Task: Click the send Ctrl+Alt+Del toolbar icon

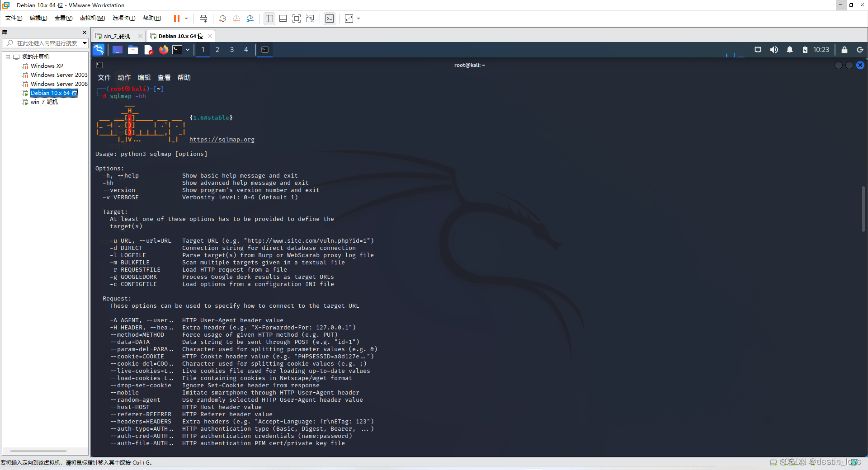Action: 203,19
